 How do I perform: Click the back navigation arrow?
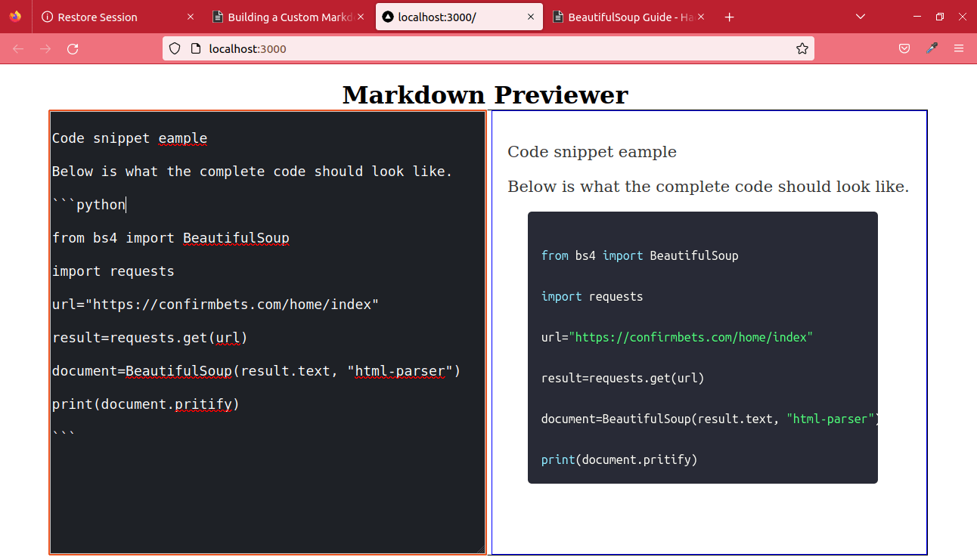coord(17,48)
